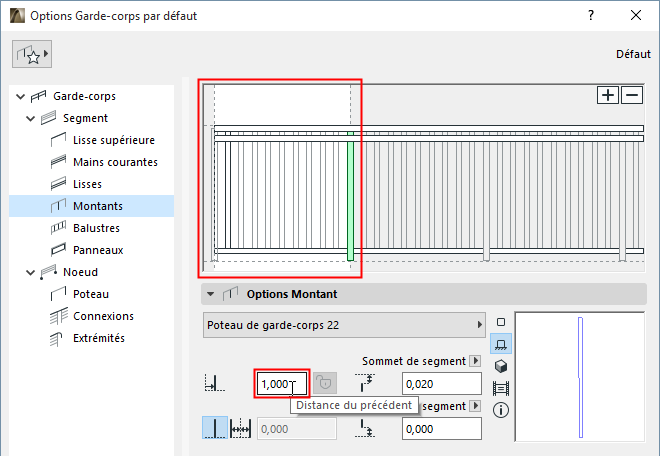
Task: Edit Distance du précédent field 1,000
Action: [282, 384]
